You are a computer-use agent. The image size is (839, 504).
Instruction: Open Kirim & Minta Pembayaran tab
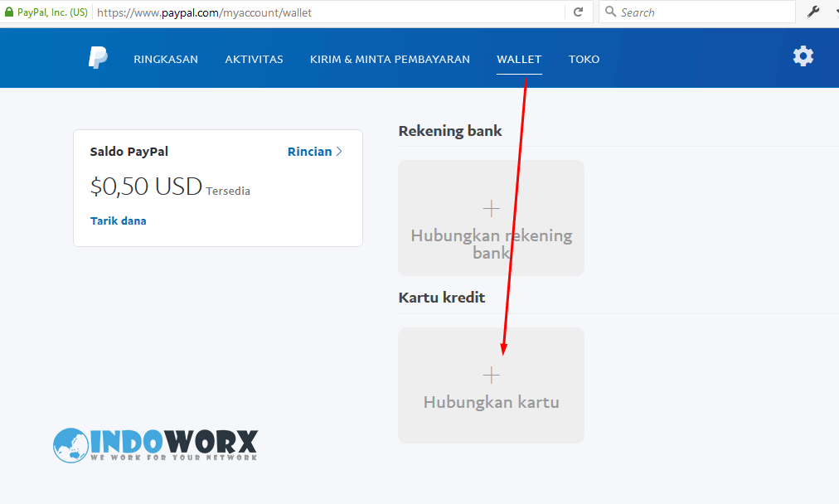390,60
